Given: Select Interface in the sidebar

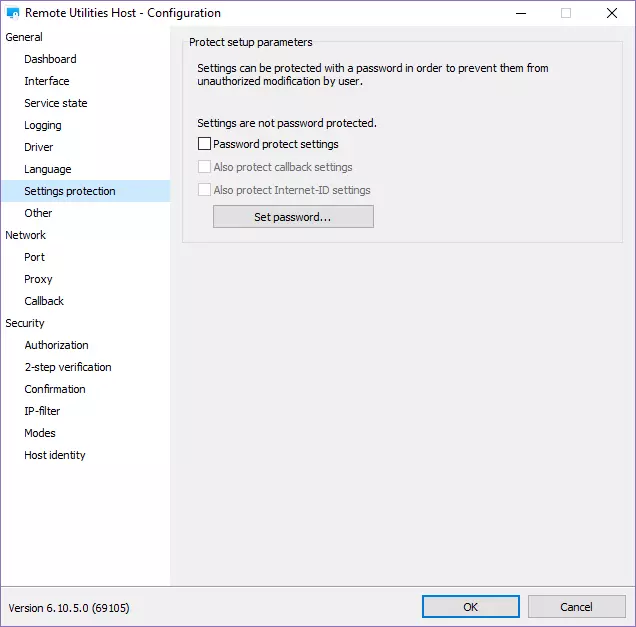Looking at the screenshot, I should click(47, 81).
